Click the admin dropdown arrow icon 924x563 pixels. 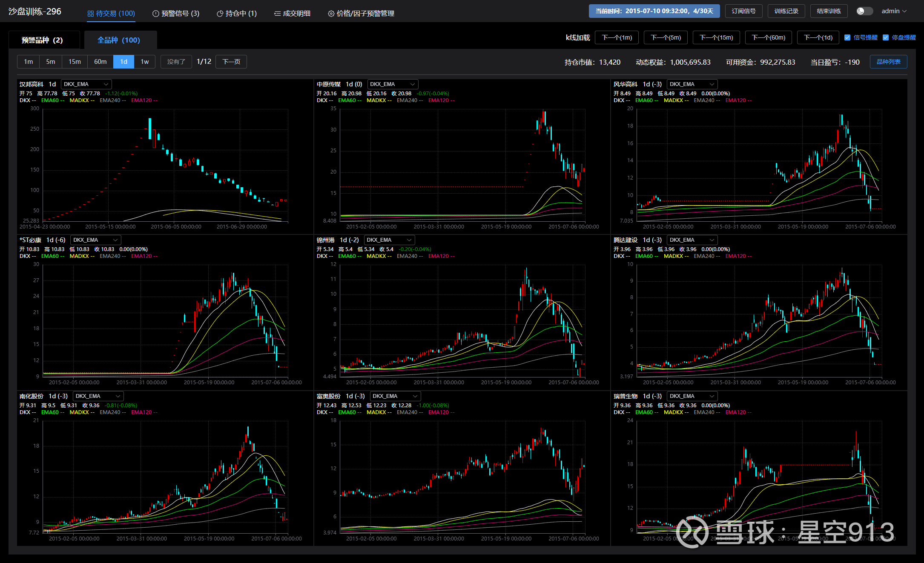(x=904, y=11)
